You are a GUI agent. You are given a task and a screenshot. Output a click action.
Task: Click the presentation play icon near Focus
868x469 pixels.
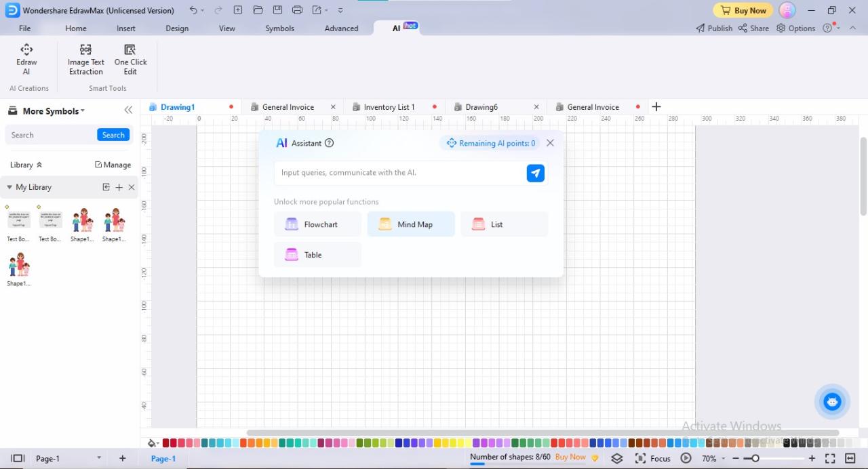(x=686, y=458)
